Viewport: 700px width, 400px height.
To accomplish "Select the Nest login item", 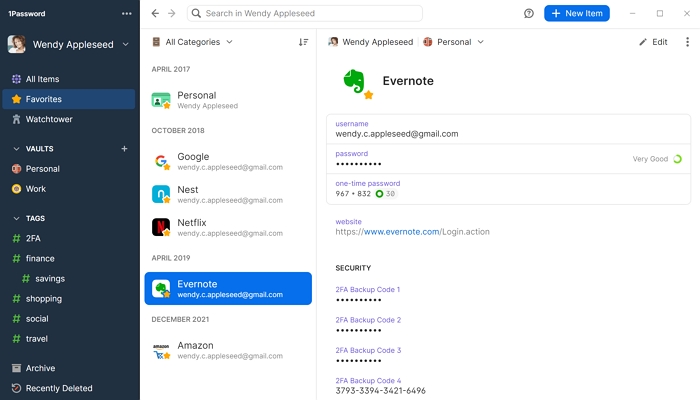I will 228,194.
